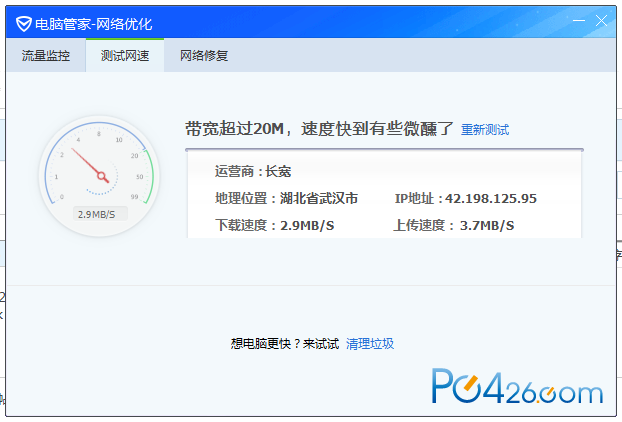The height and width of the screenshot is (422, 622).
Task: Open the 网络修复 tab
Action: pyautogui.click(x=204, y=56)
